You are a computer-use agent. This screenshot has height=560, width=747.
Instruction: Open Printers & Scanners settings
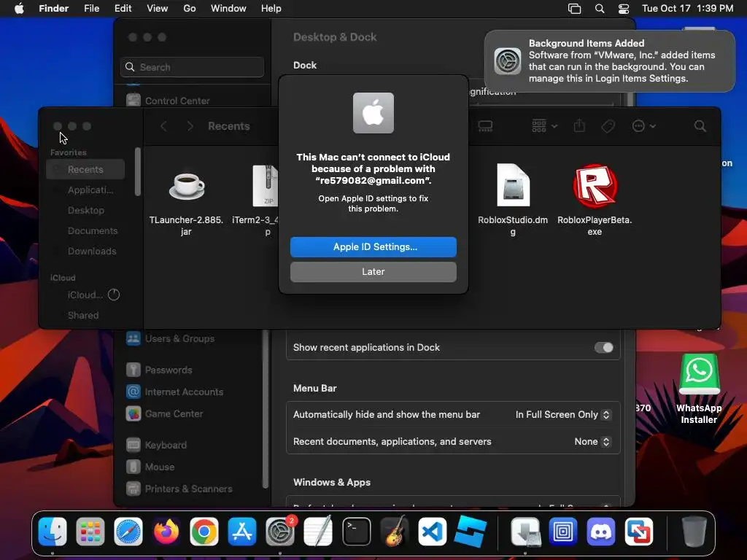tap(179, 489)
